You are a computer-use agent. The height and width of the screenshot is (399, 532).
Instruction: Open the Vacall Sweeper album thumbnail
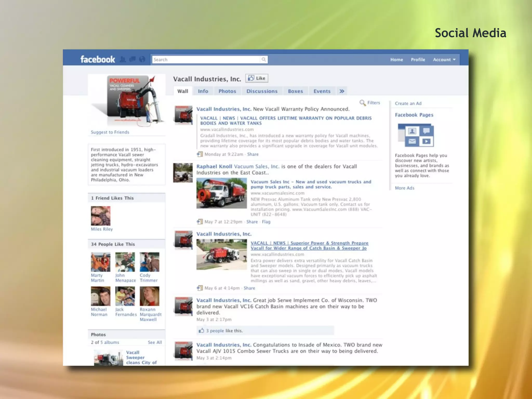108,358
